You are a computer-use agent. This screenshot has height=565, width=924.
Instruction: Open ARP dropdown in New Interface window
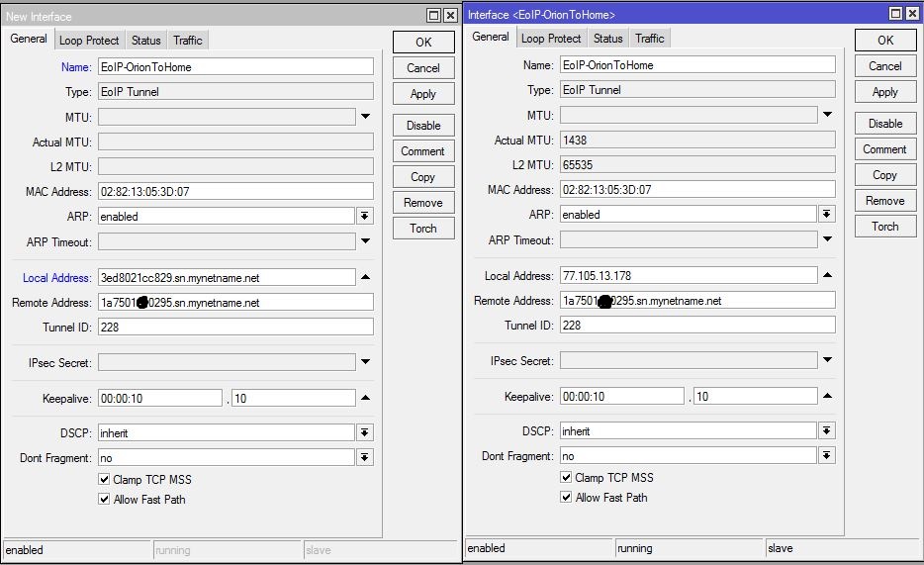click(x=365, y=217)
